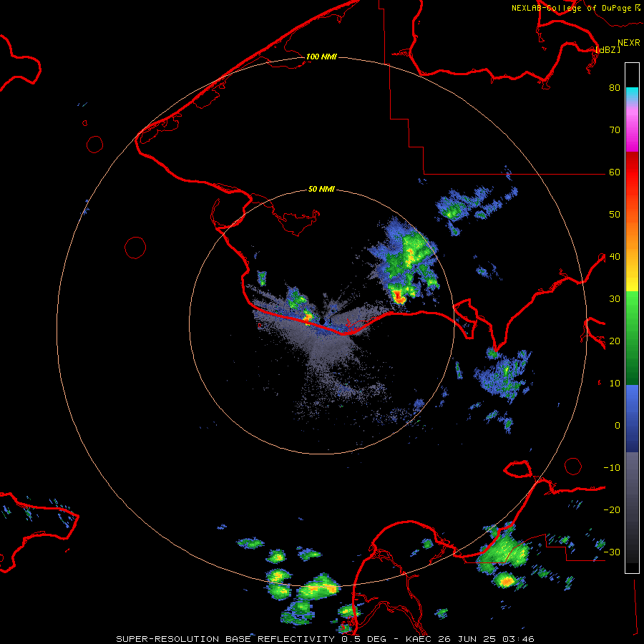Screen dimensions: 644x644
Task: Click the "50 NMI" range ring label
Action: pyautogui.click(x=321, y=190)
